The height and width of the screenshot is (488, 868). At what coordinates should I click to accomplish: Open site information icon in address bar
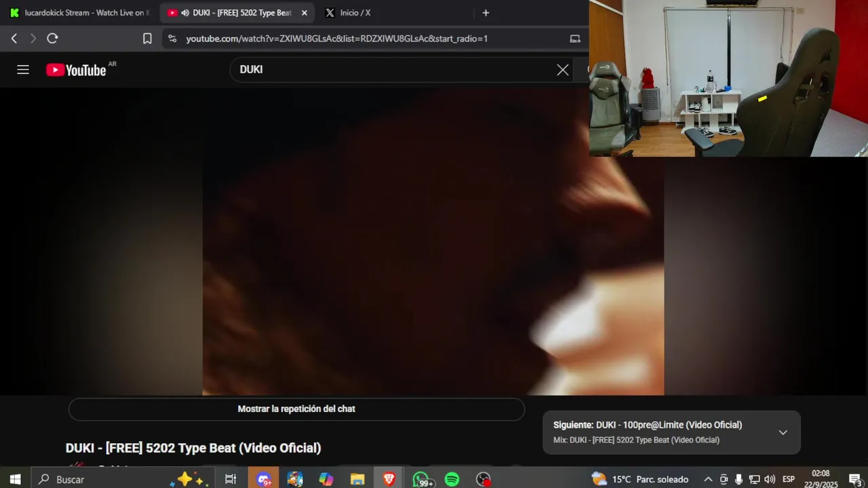[172, 39]
